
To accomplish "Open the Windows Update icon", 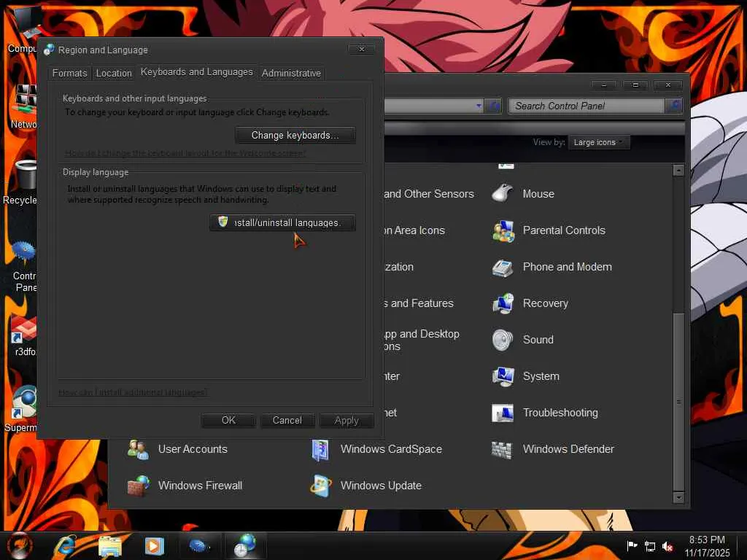I will [x=321, y=486].
